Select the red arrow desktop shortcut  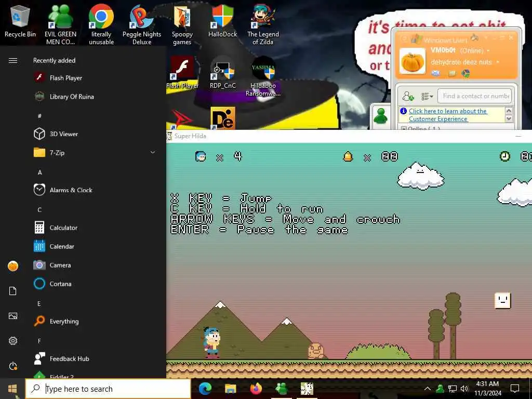pos(182,119)
